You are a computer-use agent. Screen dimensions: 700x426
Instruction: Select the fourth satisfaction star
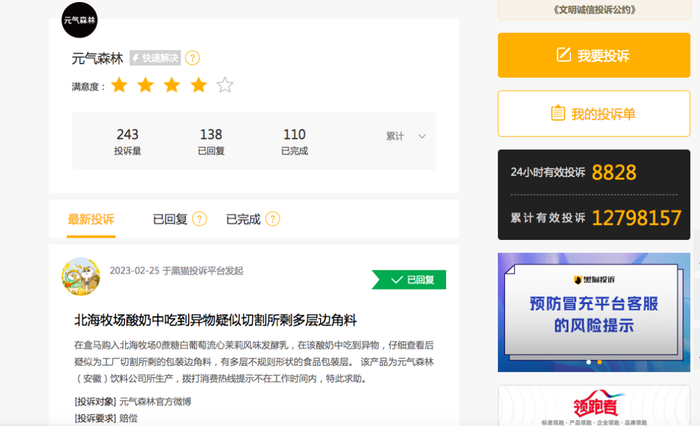[x=199, y=85]
